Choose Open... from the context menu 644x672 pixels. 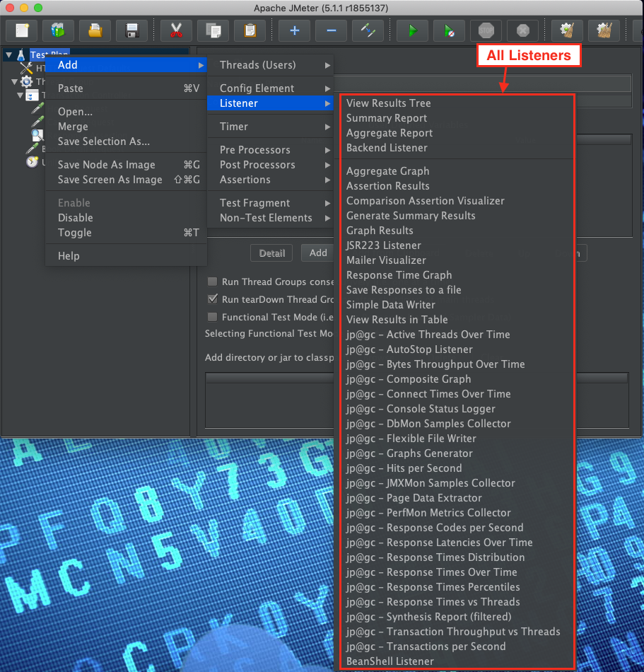(126, 112)
